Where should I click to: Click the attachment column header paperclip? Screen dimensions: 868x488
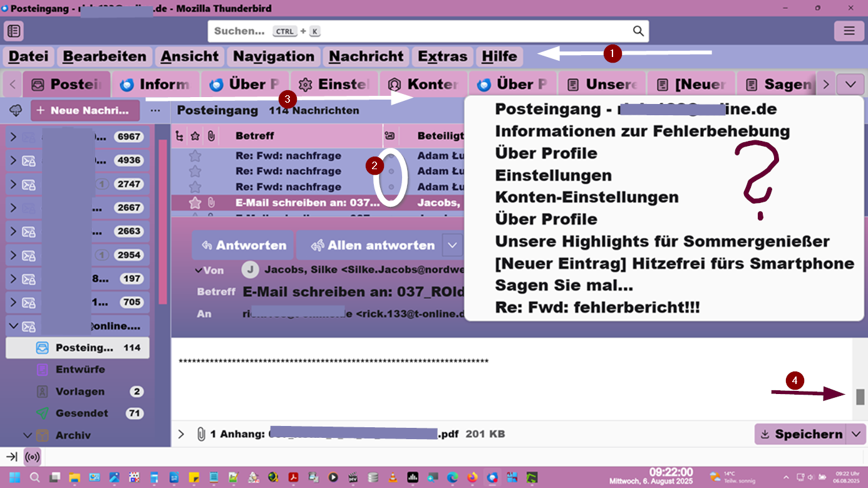211,135
